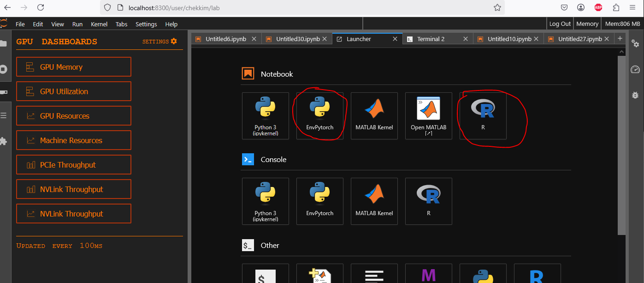This screenshot has width=644, height=283.
Task: Click Open MATLAB launcher icon
Action: point(428,115)
